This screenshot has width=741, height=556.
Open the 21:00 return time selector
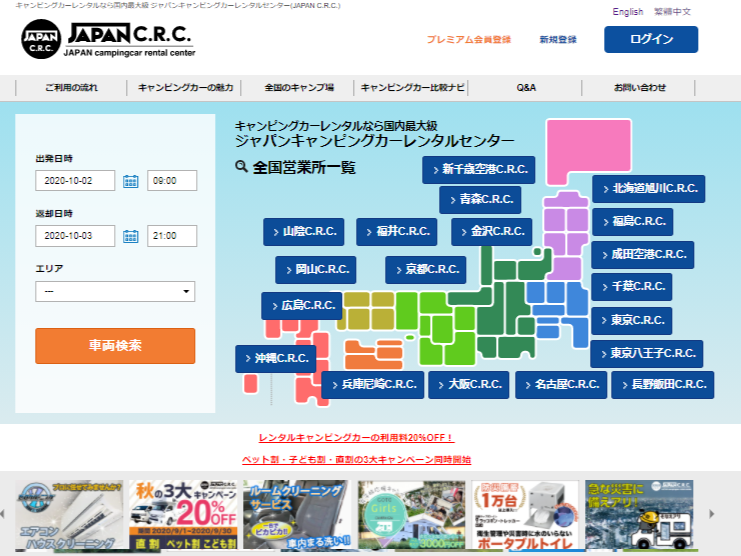172,237
